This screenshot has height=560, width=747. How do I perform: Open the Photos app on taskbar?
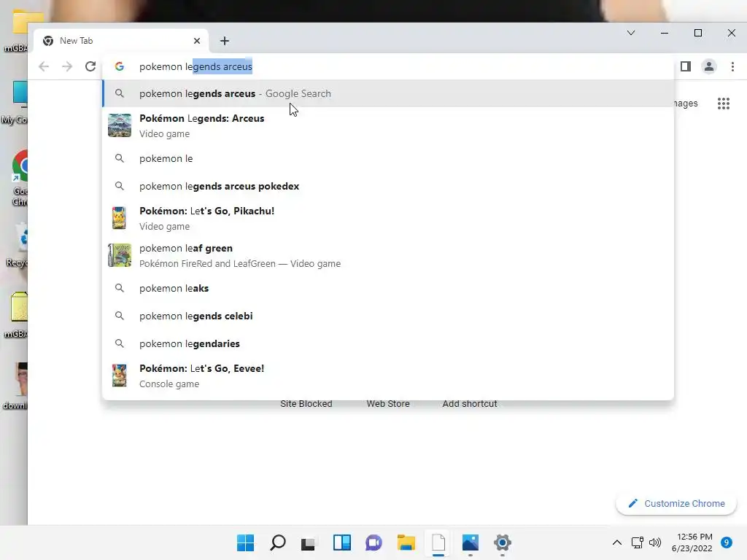471,542
